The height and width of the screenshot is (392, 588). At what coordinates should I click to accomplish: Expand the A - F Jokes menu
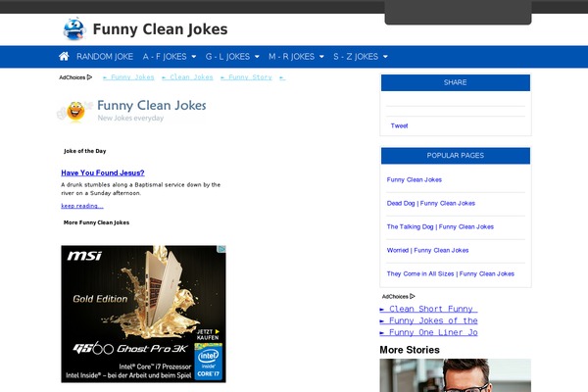pyautogui.click(x=170, y=57)
